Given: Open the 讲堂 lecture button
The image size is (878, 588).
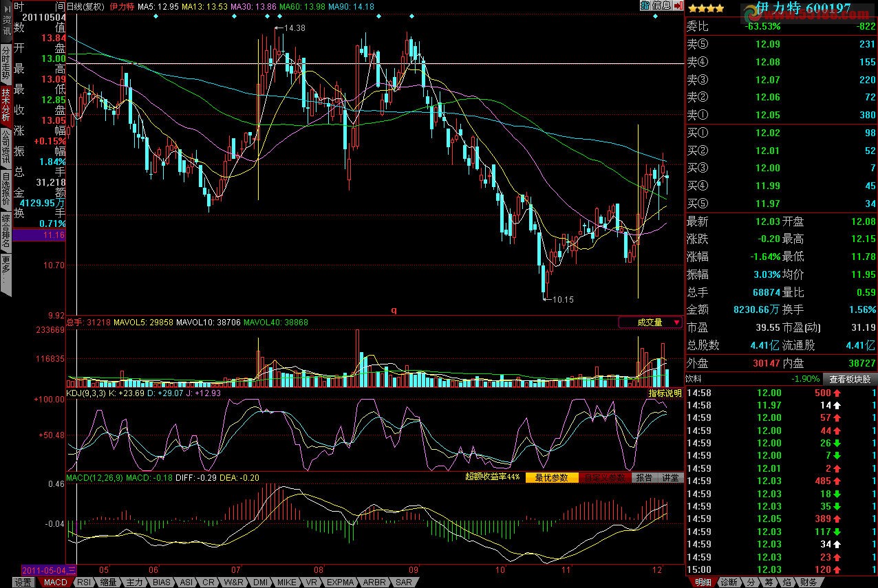Looking at the screenshot, I should point(670,477).
